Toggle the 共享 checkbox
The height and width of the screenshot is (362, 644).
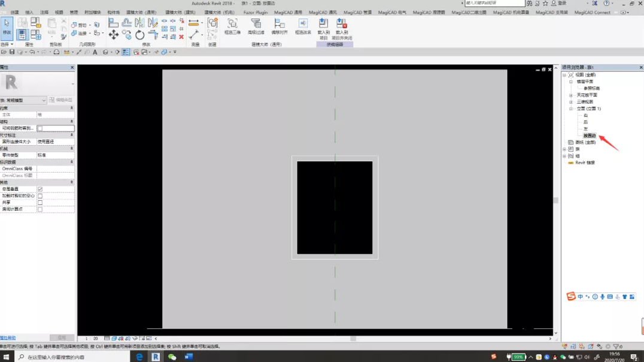coord(40,203)
